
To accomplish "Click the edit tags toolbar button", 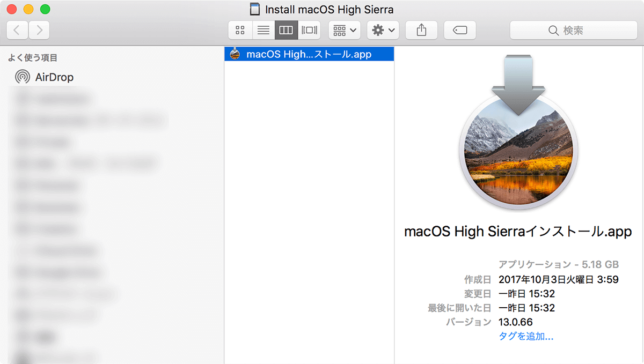I will [x=460, y=30].
